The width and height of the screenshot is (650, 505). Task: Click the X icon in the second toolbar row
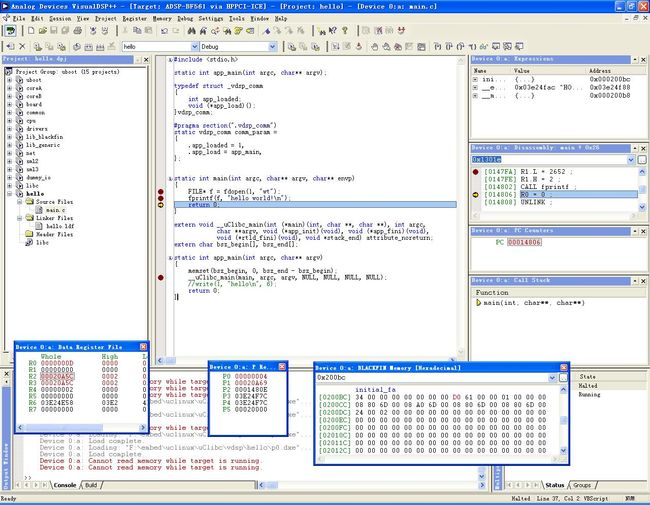pos(22,46)
